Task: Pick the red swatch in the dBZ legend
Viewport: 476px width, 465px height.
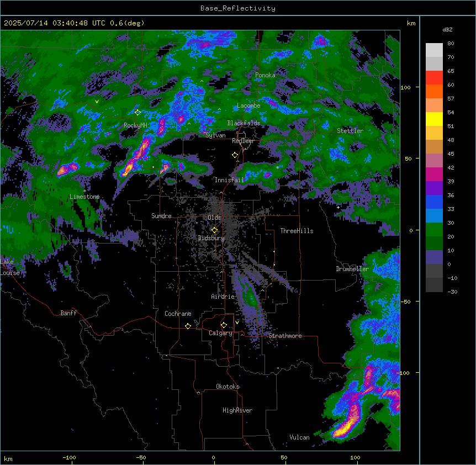Action: tap(434, 77)
